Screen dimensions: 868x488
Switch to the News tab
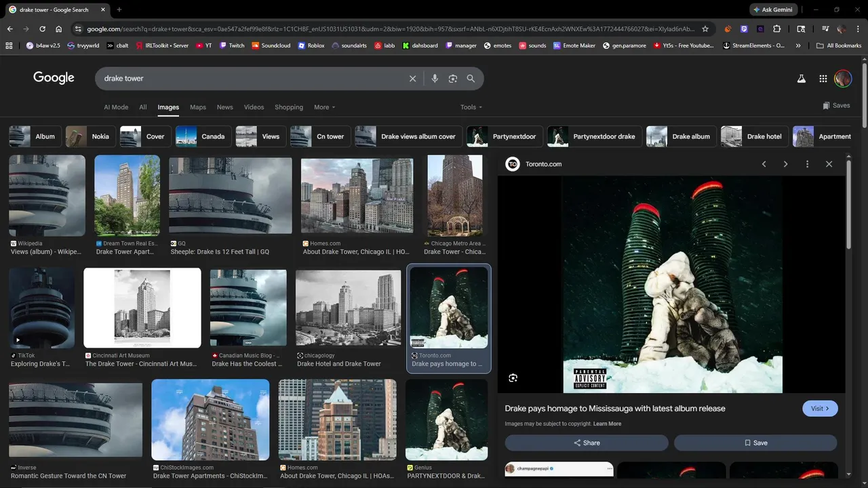point(225,107)
